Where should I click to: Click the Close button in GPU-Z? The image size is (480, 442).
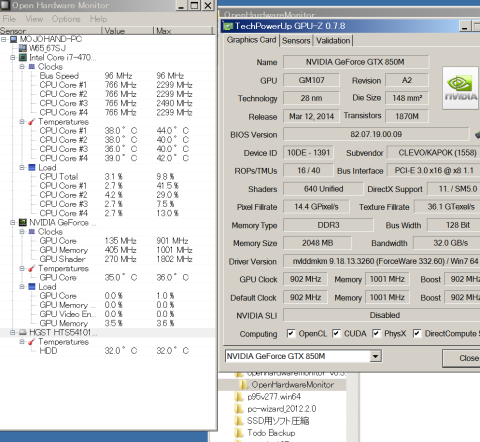coord(461,358)
